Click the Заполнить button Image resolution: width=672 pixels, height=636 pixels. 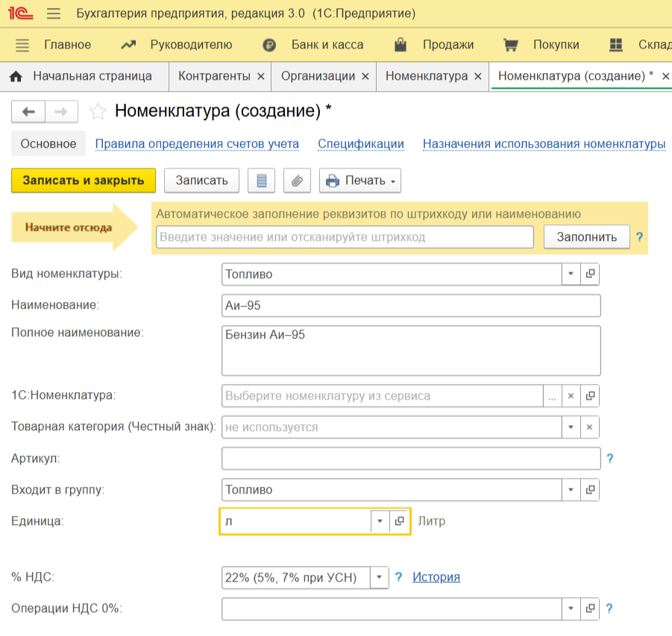point(587,237)
